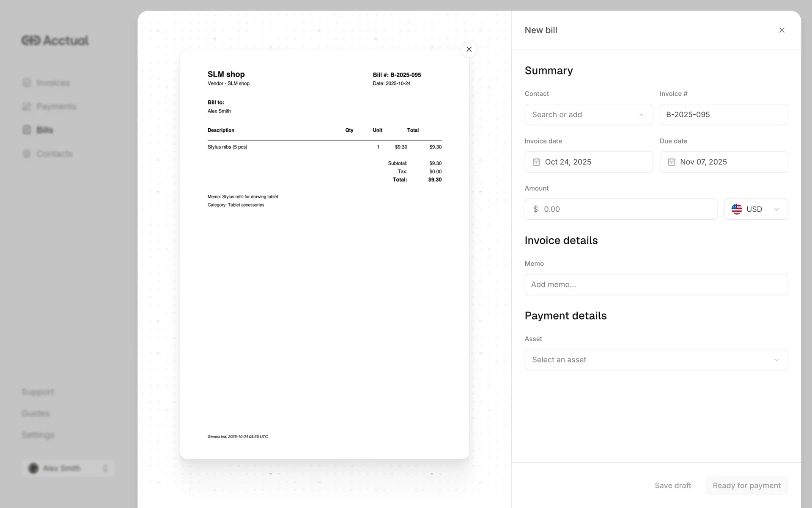This screenshot has width=812, height=508.
Task: Click the US flag currency icon
Action: pyautogui.click(x=736, y=209)
